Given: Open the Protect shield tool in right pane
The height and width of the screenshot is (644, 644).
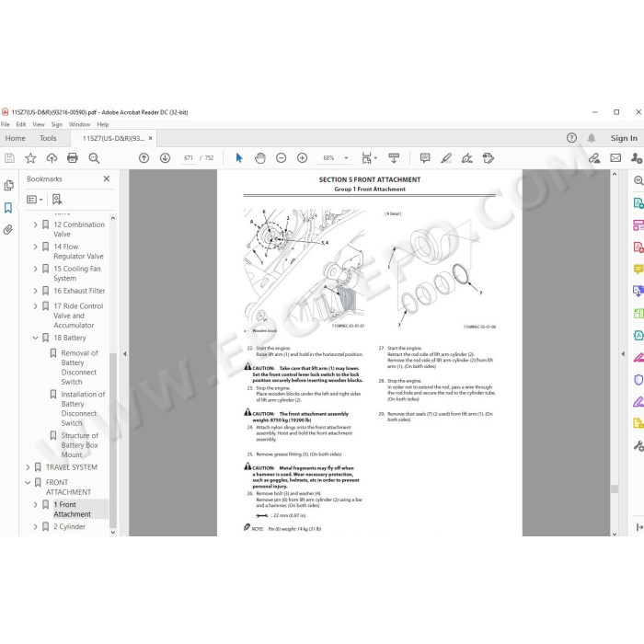Looking at the screenshot, I should pos(638,380).
